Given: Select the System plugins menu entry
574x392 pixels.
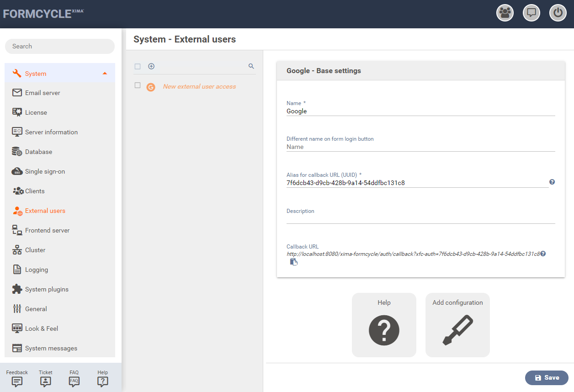Looking at the screenshot, I should 47,289.
